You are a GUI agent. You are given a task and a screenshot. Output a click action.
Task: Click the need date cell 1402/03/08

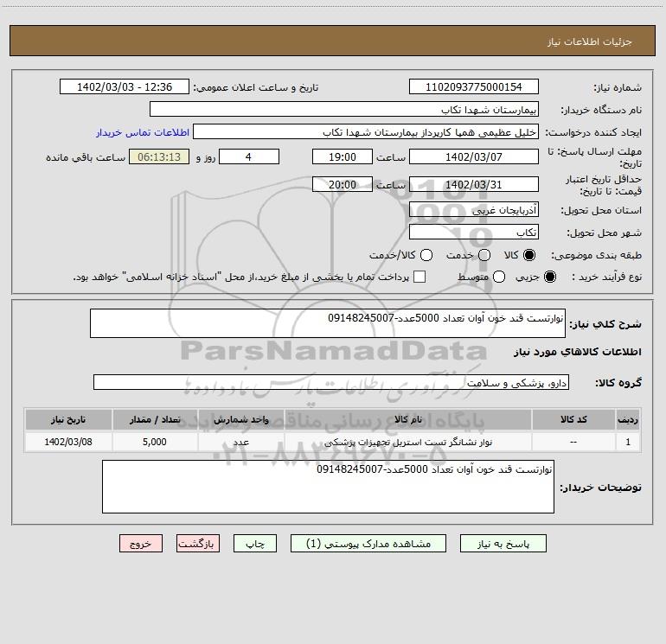pyautogui.click(x=68, y=442)
